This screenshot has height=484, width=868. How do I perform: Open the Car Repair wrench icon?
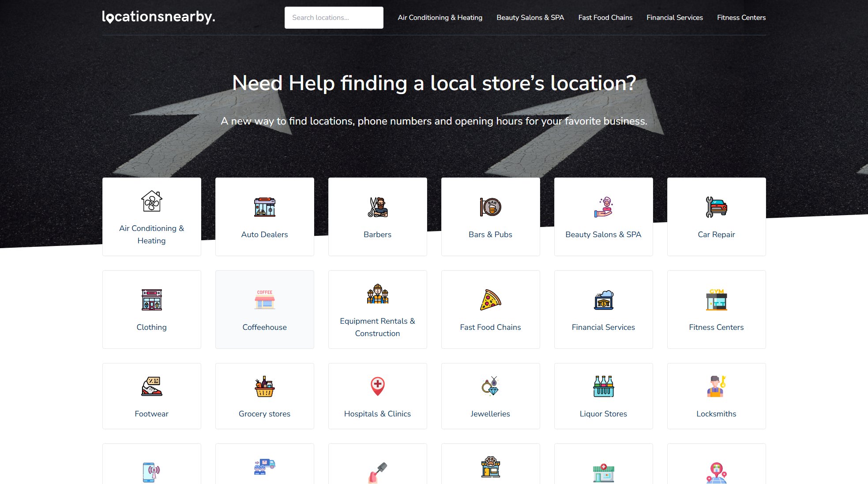coord(716,207)
